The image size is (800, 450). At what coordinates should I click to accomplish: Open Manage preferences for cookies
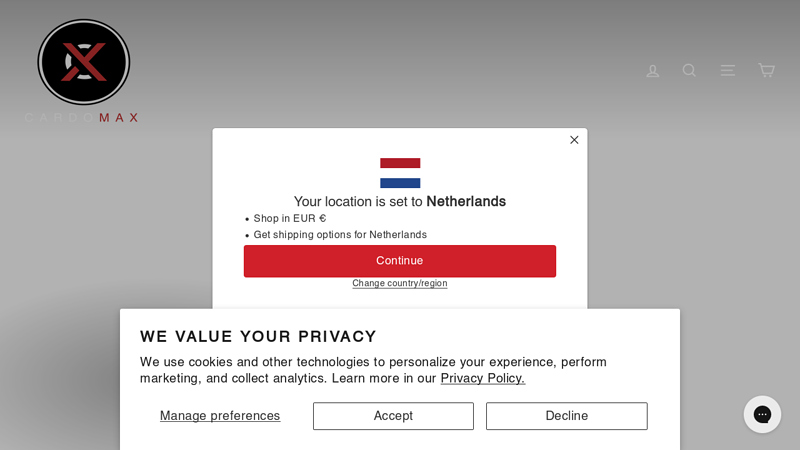click(220, 416)
